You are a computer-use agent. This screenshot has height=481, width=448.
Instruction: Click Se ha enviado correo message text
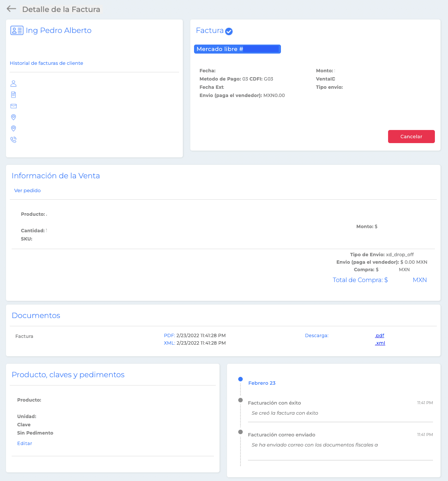(x=315, y=445)
